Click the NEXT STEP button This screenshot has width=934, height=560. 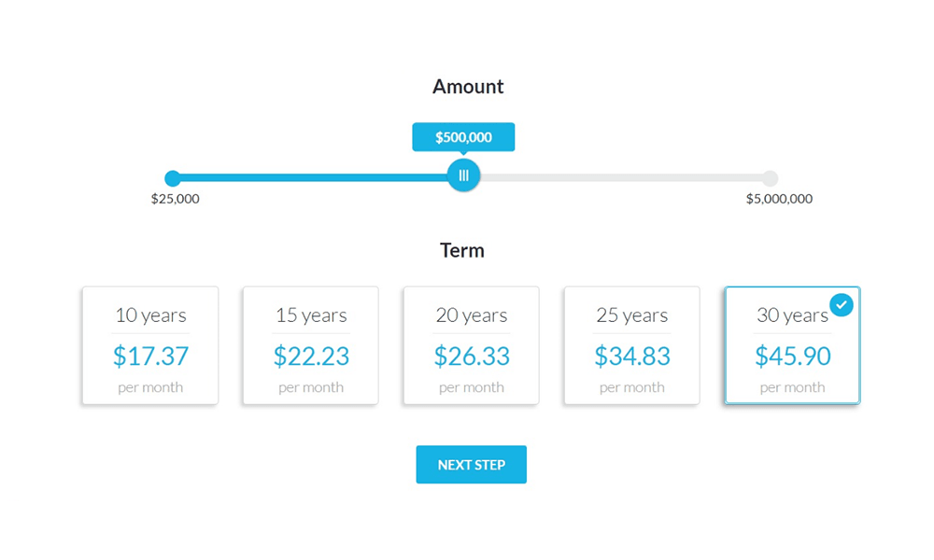tap(471, 464)
